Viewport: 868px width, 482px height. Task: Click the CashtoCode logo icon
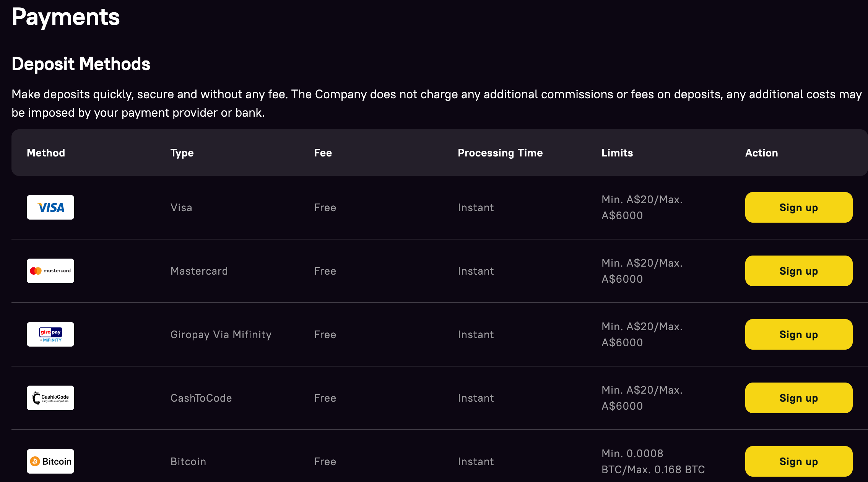coord(50,398)
